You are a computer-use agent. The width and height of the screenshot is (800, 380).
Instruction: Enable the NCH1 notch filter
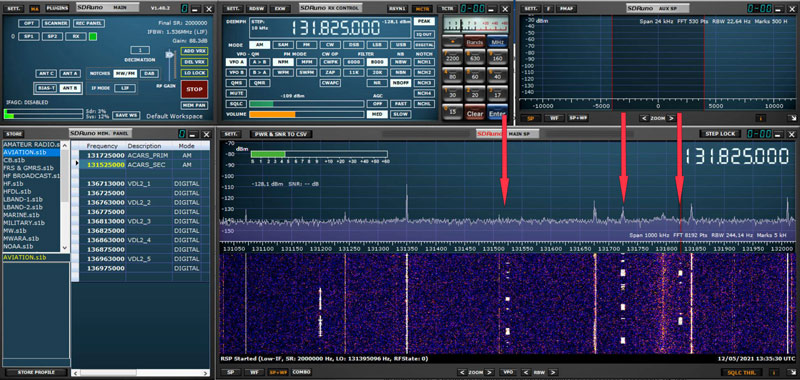423,61
